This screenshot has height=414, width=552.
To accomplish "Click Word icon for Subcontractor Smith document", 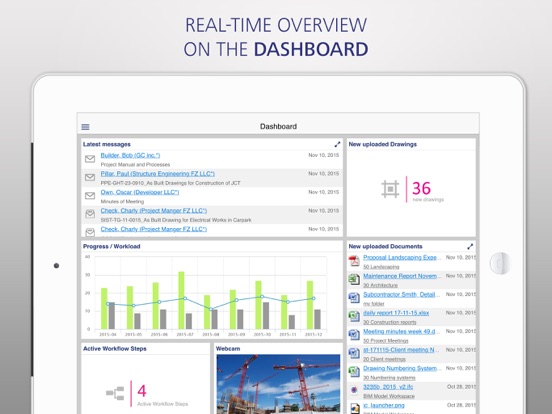I will coord(354,298).
